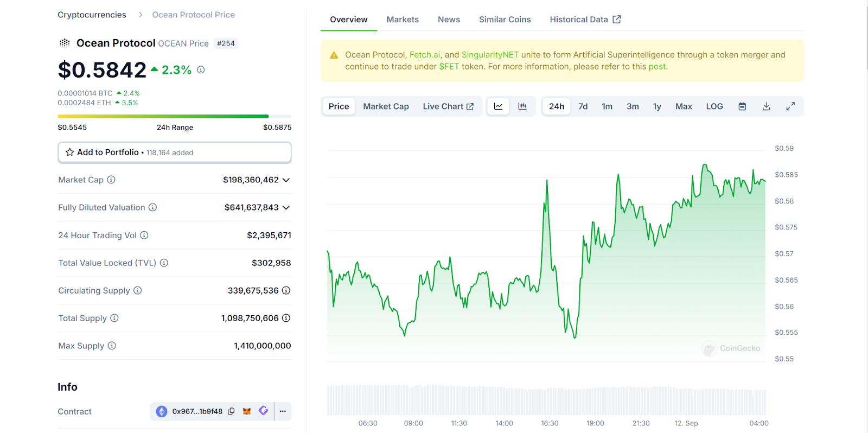Open the Historical Data tab
Screen dimensions: 868x433
point(585,20)
